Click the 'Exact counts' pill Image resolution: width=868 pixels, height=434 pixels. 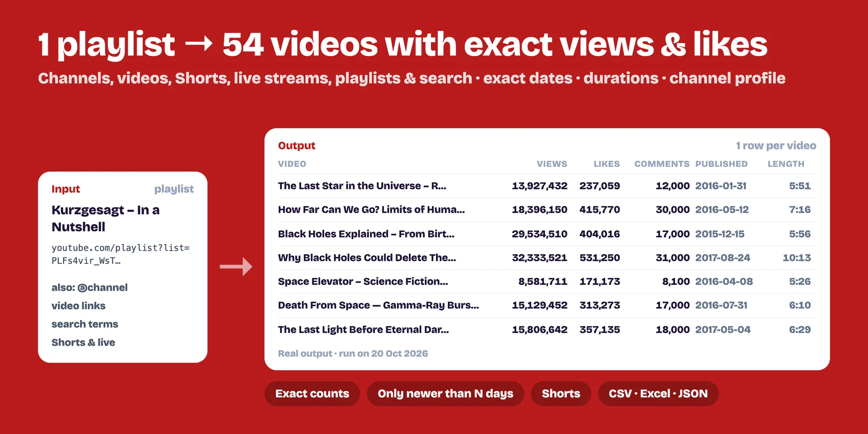pos(312,393)
